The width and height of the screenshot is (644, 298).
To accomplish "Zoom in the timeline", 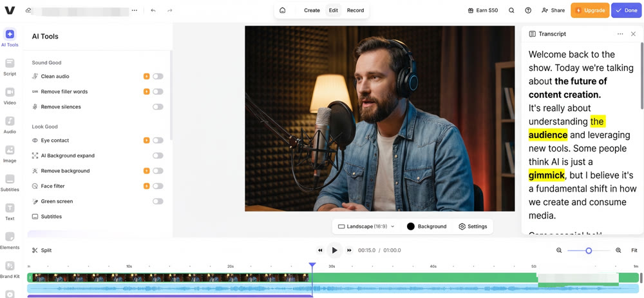I will click(618, 250).
